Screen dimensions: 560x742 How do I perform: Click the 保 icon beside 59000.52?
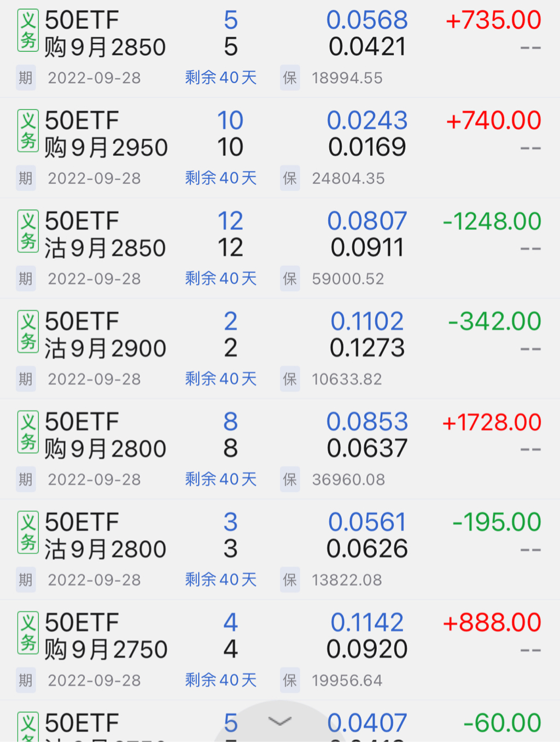point(290,279)
